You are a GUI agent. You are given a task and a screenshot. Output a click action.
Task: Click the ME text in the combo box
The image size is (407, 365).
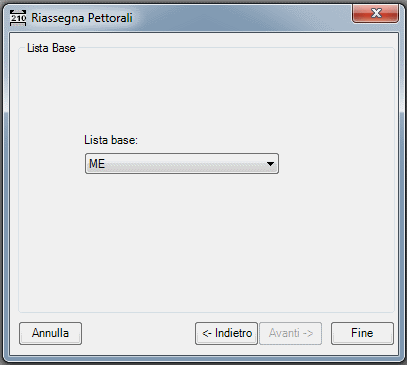(x=97, y=164)
